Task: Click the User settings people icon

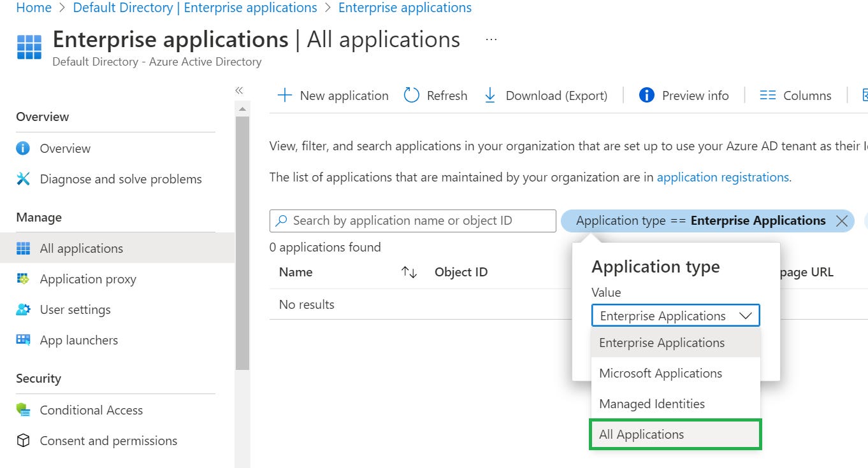Action: point(23,309)
